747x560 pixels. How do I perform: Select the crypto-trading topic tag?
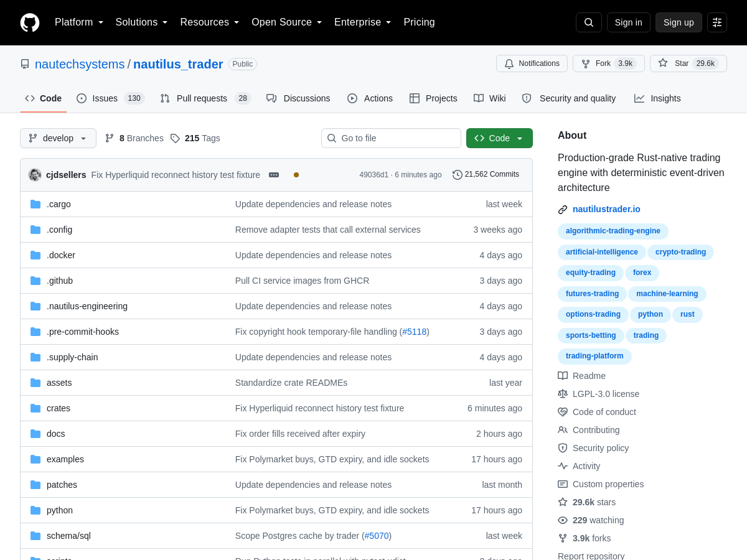tap(680, 252)
